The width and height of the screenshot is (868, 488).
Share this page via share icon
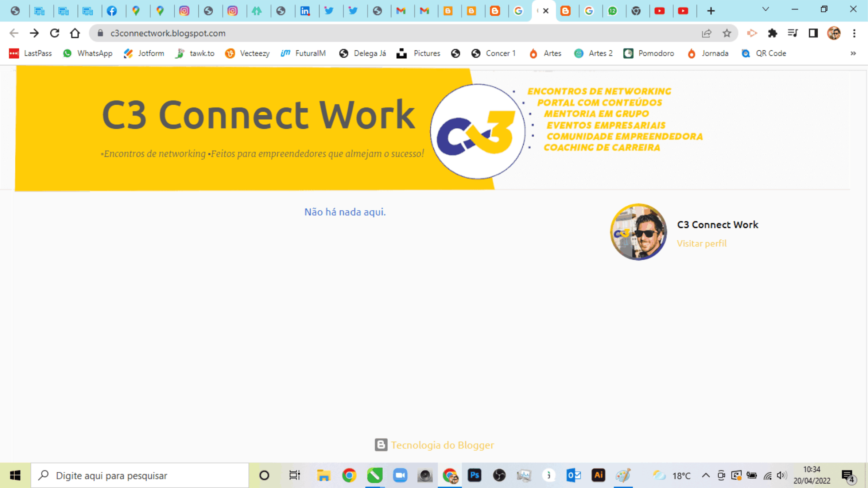(x=706, y=33)
